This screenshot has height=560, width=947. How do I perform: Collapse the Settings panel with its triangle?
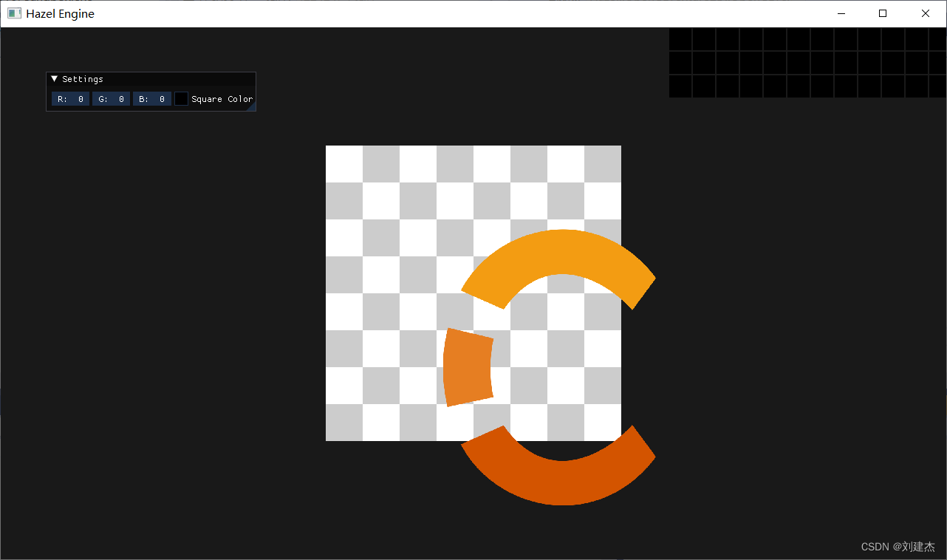click(x=54, y=78)
